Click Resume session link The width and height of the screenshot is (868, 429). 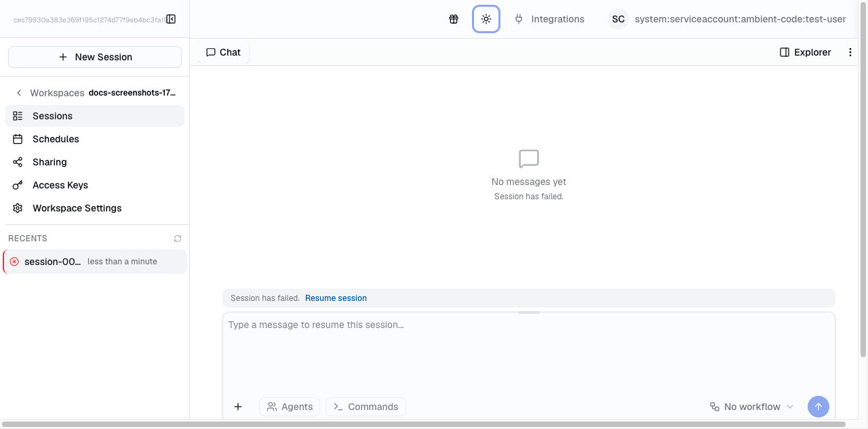point(336,298)
